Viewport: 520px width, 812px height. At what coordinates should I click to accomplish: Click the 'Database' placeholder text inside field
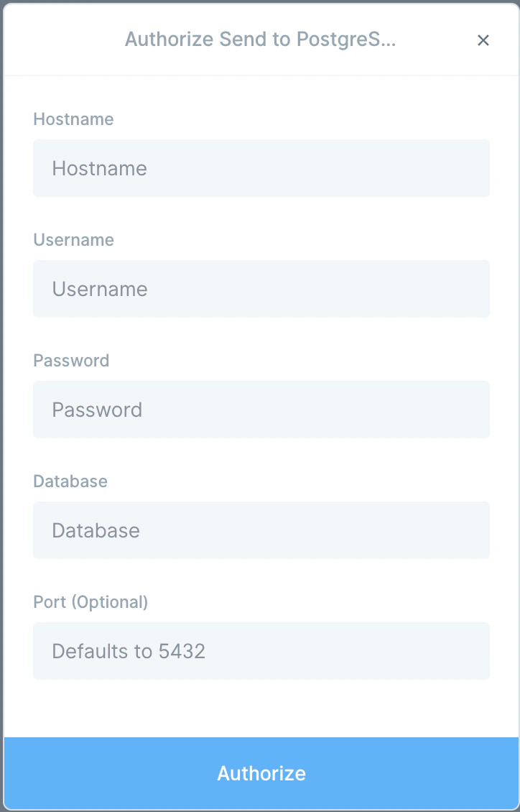(x=96, y=530)
